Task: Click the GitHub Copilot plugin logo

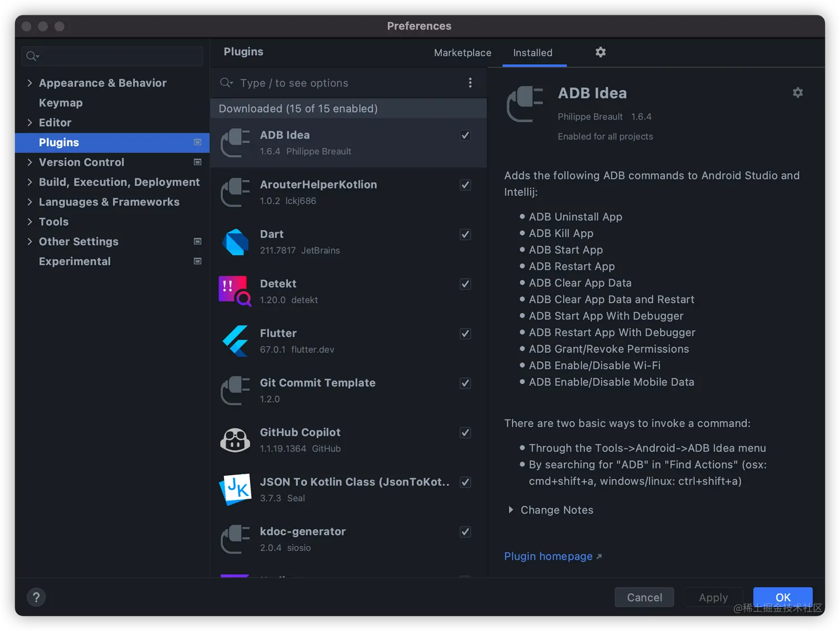Action: (x=236, y=440)
